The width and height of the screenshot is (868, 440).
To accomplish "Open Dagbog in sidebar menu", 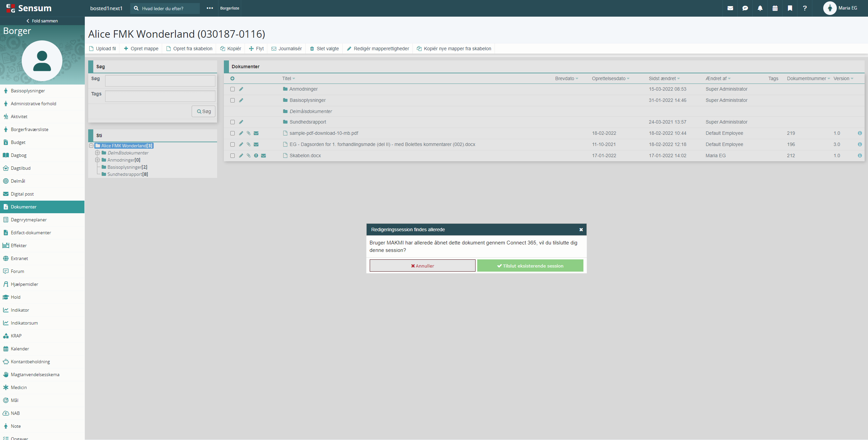I will 19,155.
